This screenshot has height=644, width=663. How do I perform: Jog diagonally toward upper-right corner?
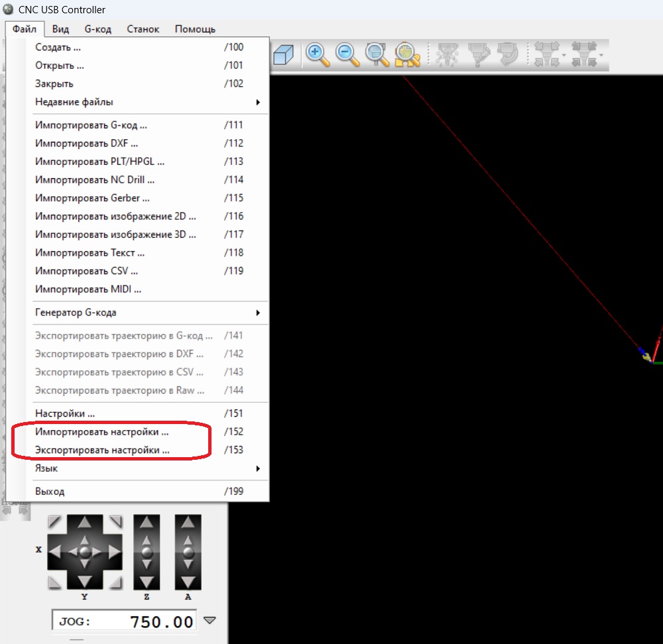pyautogui.click(x=115, y=522)
